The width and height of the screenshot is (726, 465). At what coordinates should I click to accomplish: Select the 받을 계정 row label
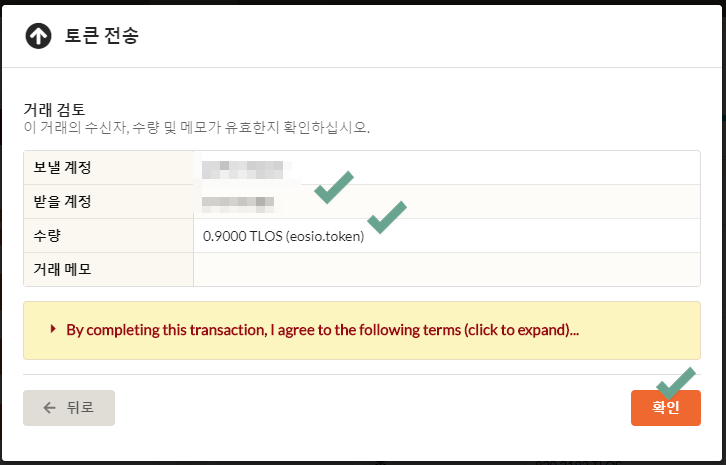62,201
